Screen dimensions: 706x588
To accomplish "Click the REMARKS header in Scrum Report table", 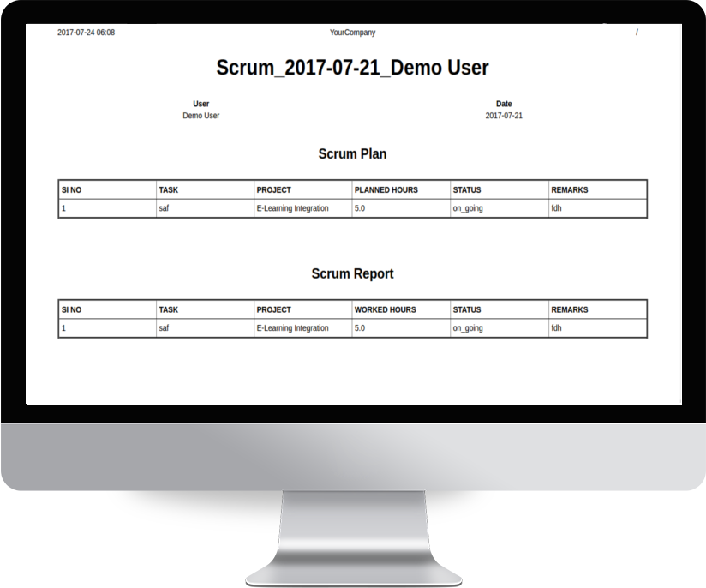I will (570, 310).
